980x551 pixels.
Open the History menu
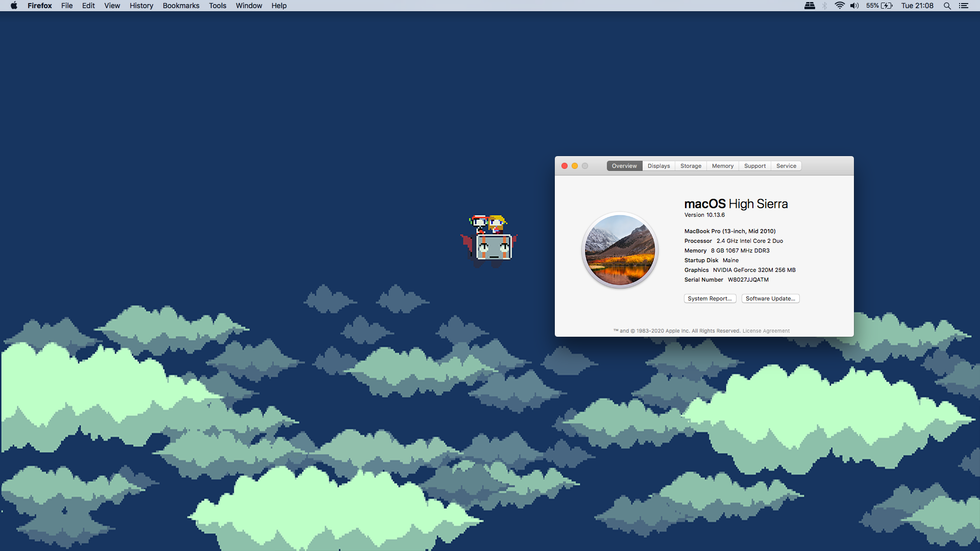pyautogui.click(x=141, y=6)
